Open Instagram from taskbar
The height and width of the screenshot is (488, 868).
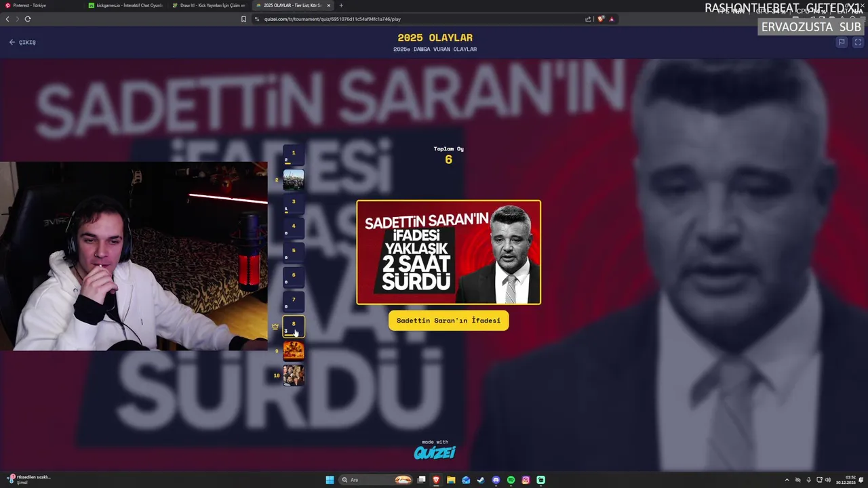coord(526,480)
